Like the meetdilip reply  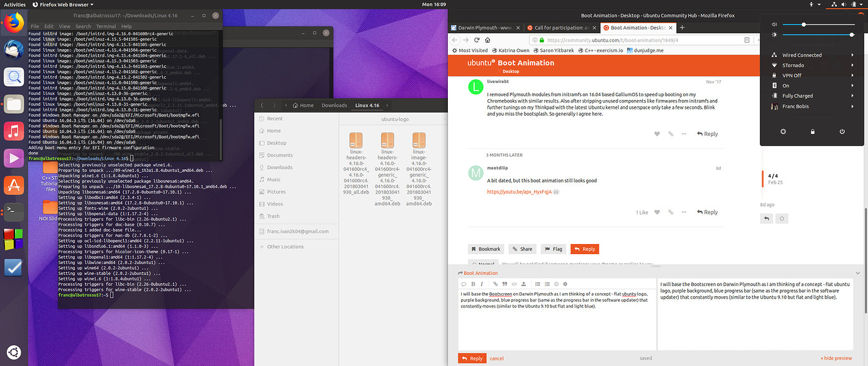click(x=657, y=212)
